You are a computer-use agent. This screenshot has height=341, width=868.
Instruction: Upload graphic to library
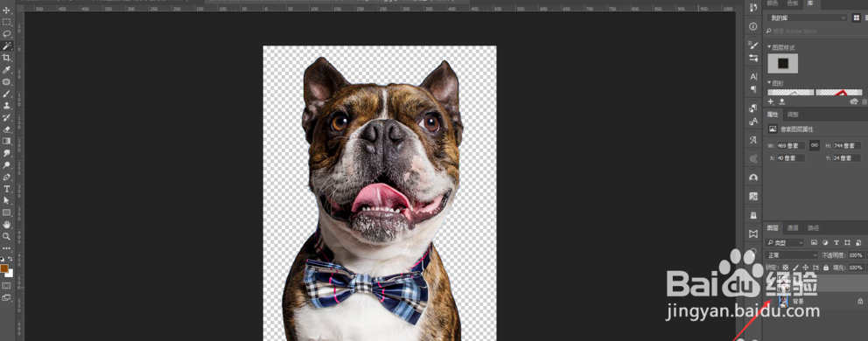pyautogui.click(x=781, y=101)
